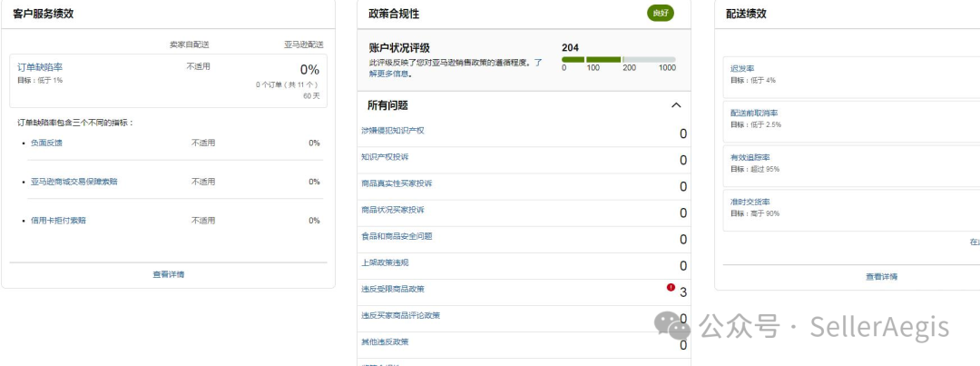This screenshot has width=980, height=366.
Task: Open the 迟发率 delivery metric
Action: coord(742,68)
